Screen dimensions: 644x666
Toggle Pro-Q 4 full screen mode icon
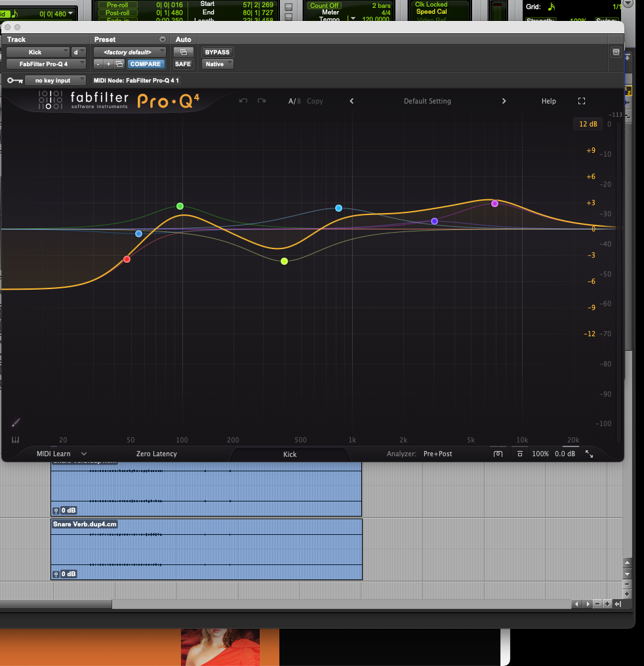pos(582,101)
